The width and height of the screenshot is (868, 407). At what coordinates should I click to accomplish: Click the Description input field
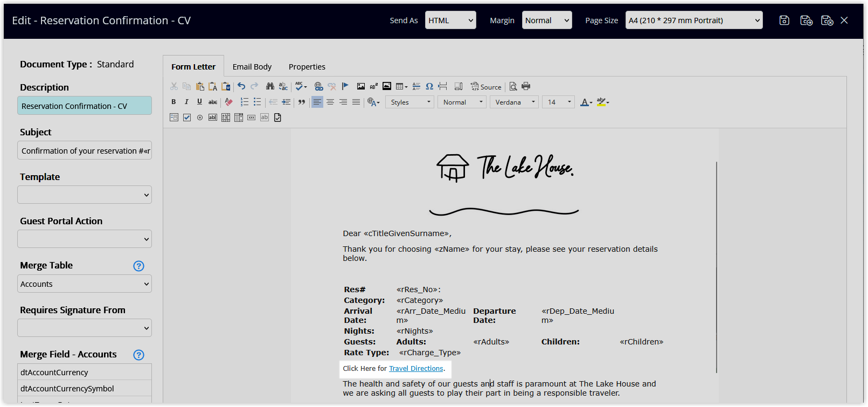coord(85,106)
